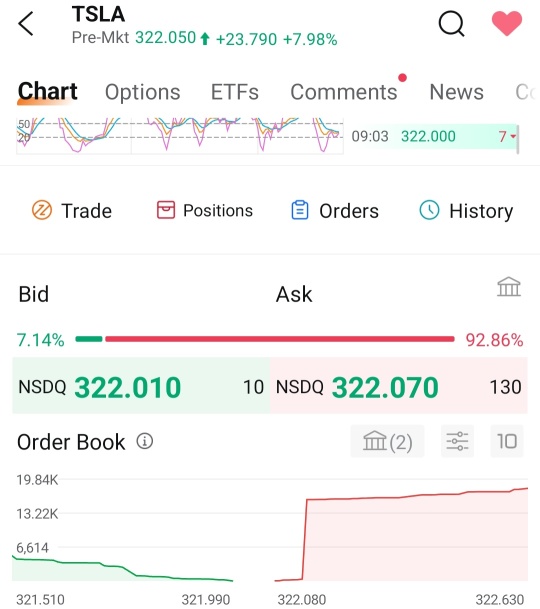This screenshot has height=609, width=540.
Task: Open the ETFs tab
Action: [235, 92]
